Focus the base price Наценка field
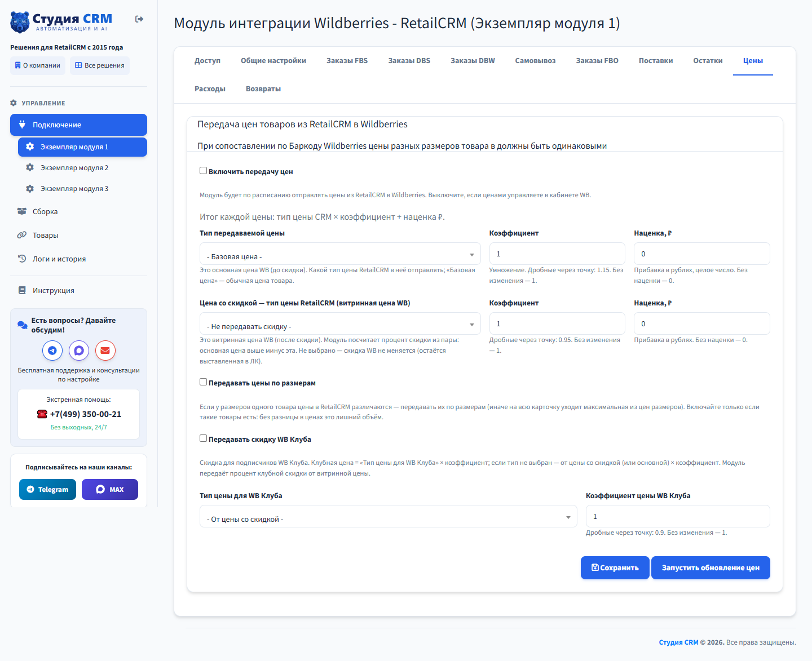This screenshot has width=812, height=661. 702,254
